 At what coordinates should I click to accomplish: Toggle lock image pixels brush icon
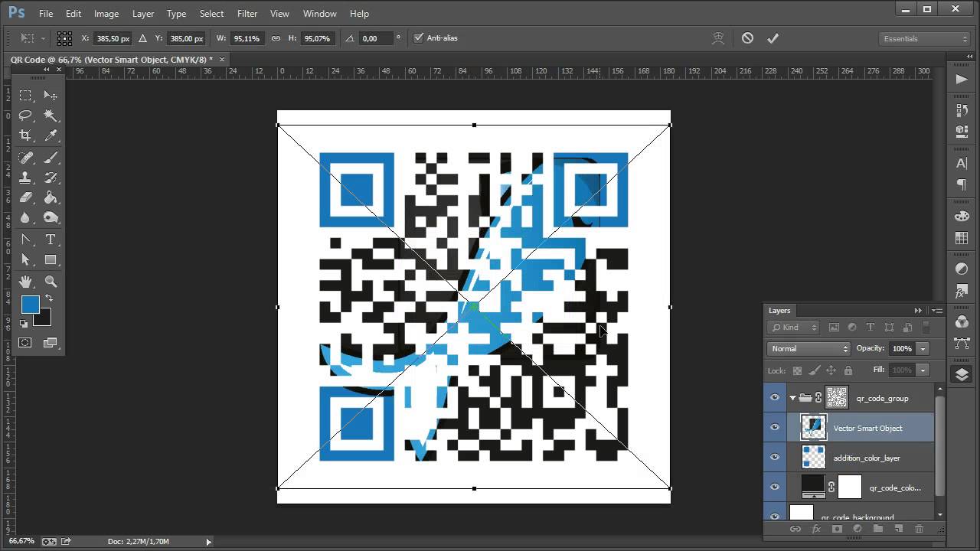[x=814, y=370]
